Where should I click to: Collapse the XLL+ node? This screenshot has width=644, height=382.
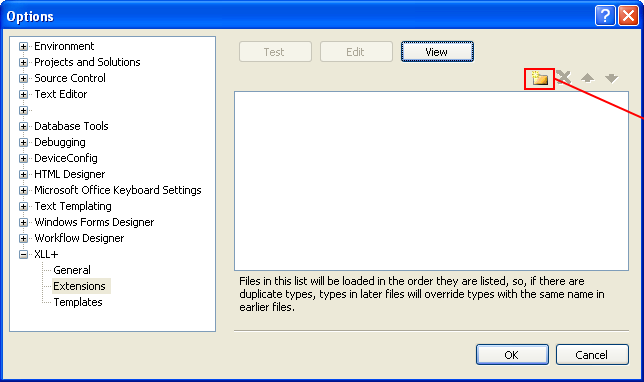pos(23,255)
